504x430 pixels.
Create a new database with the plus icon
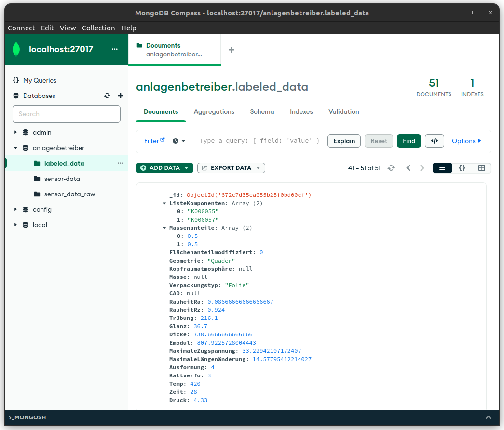pos(121,96)
